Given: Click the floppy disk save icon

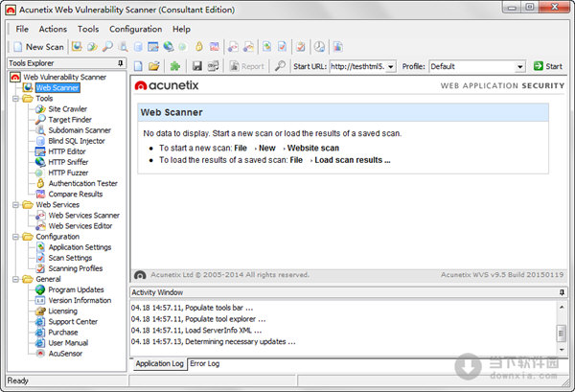Looking at the screenshot, I should pyautogui.click(x=197, y=66).
